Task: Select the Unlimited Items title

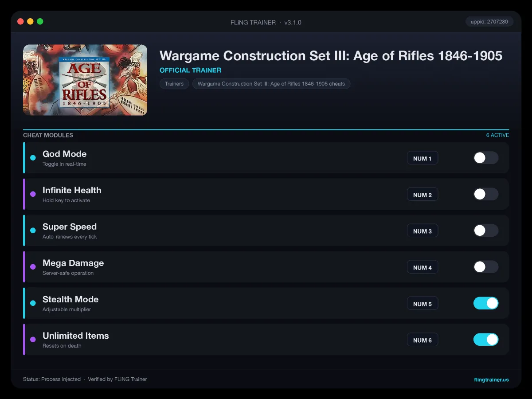Action: pos(76,336)
